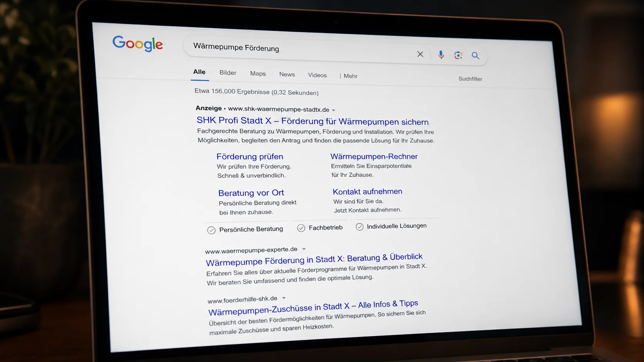The height and width of the screenshot is (362, 644).
Task: Click the checkmark icon next to Persönliche Beratung
Action: click(211, 230)
